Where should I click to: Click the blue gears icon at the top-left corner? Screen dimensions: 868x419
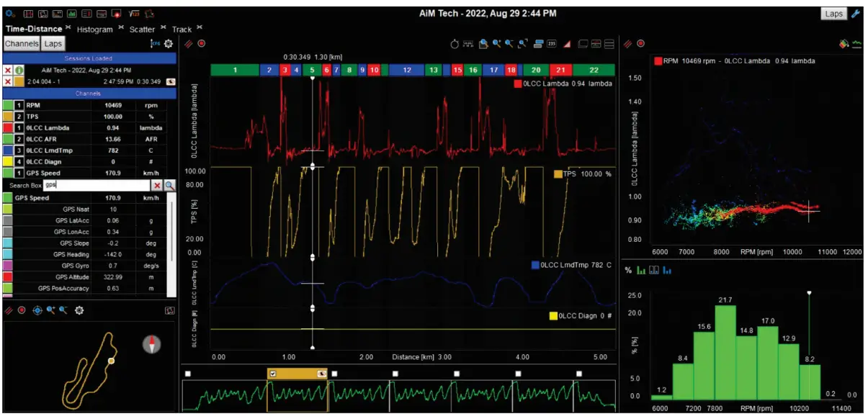[x=10, y=14]
